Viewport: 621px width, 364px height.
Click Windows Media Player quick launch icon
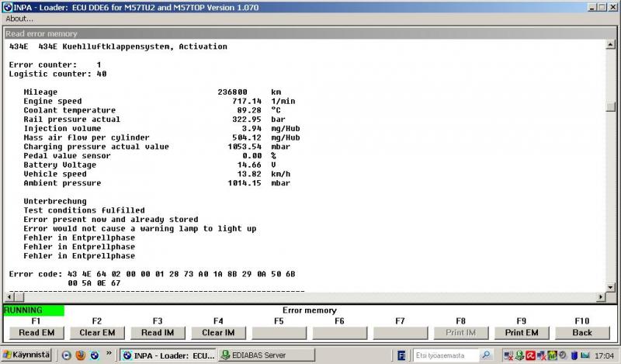(66, 355)
